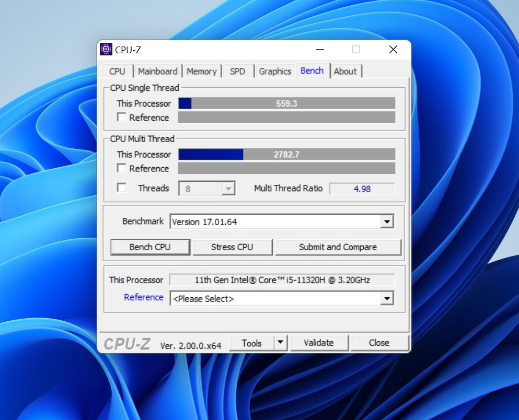Viewport: 519px width, 420px height.
Task: Click the Single Thread empty Reference bar
Action: (x=286, y=118)
